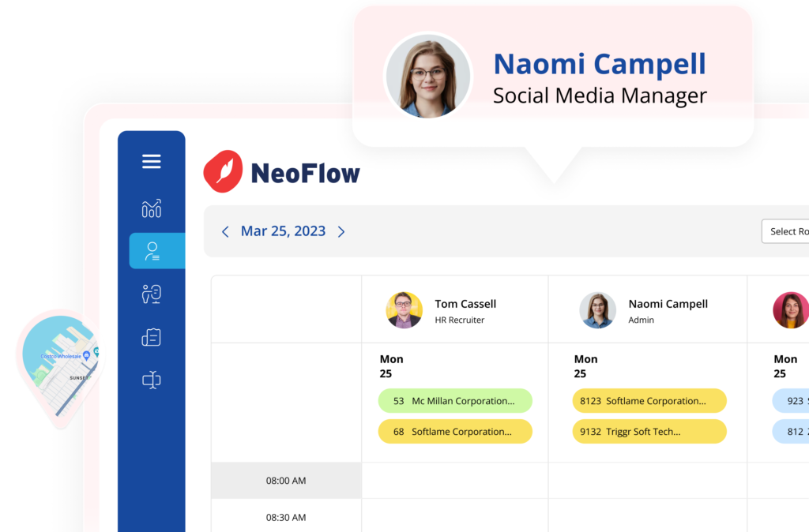Click the Mar 25, 2023 date
The image size is (809, 532).
coord(284,231)
